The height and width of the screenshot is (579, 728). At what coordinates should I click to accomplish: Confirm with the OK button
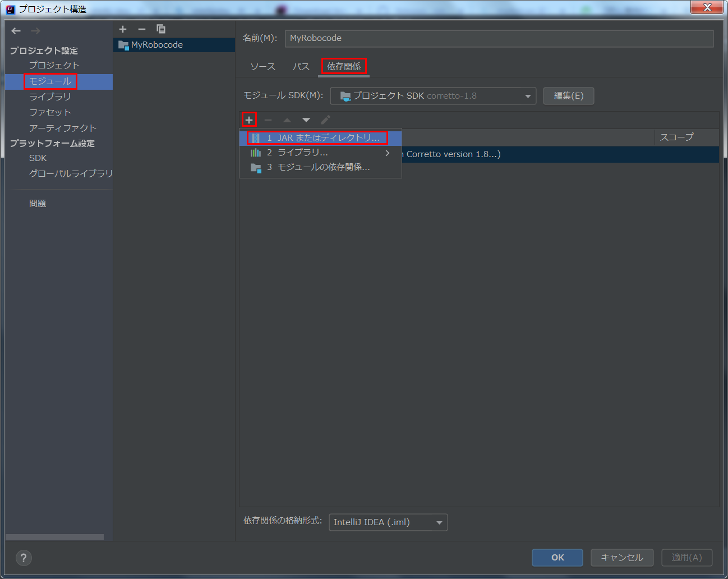pyautogui.click(x=557, y=558)
